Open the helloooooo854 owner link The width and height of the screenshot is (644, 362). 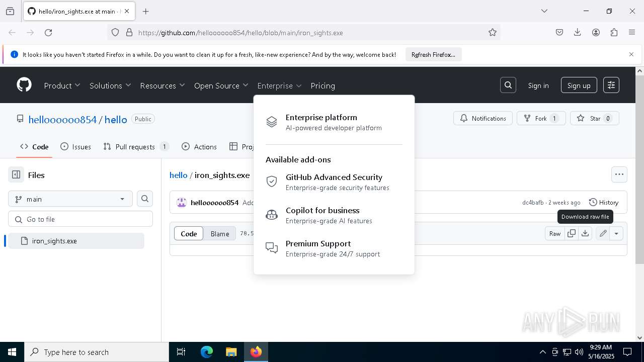coord(62,119)
